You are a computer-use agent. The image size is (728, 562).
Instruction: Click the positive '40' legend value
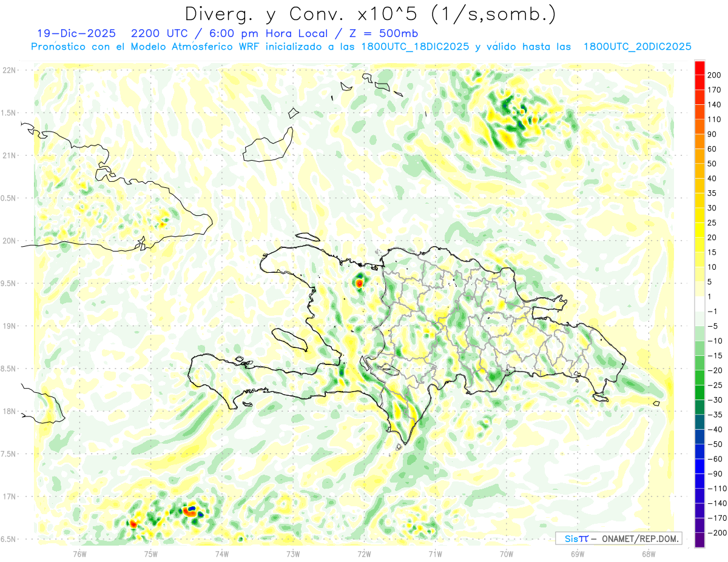click(x=712, y=179)
